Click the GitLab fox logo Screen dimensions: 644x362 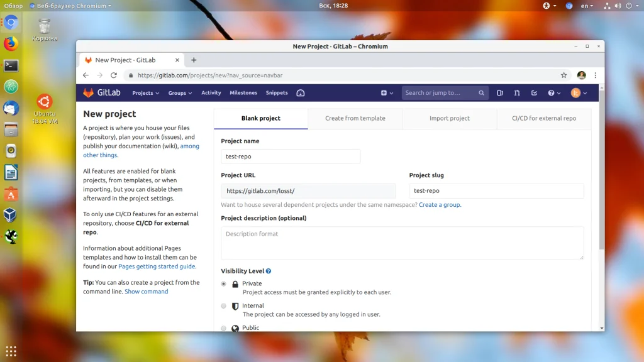[x=88, y=93]
